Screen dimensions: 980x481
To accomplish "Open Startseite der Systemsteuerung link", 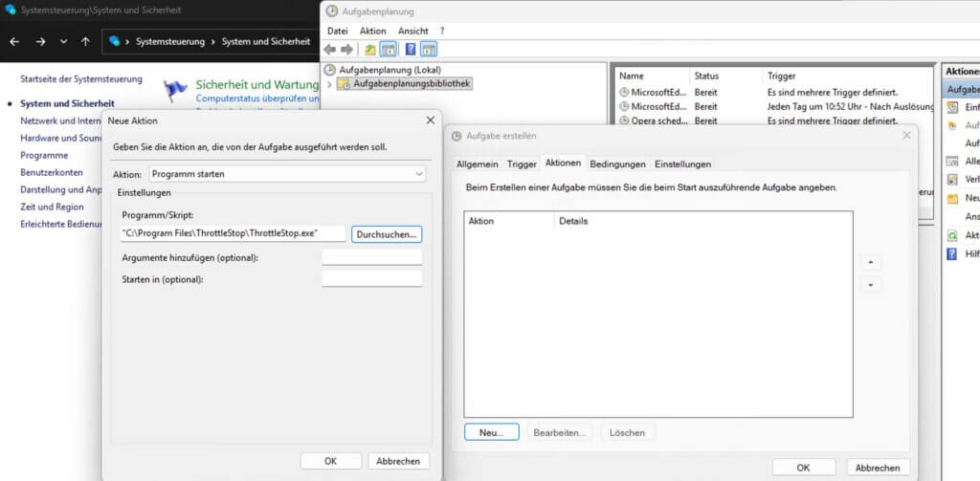I will coord(81,79).
